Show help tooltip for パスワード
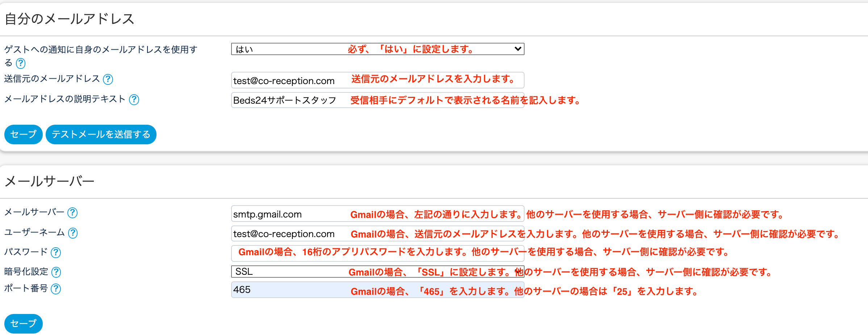 click(56, 253)
